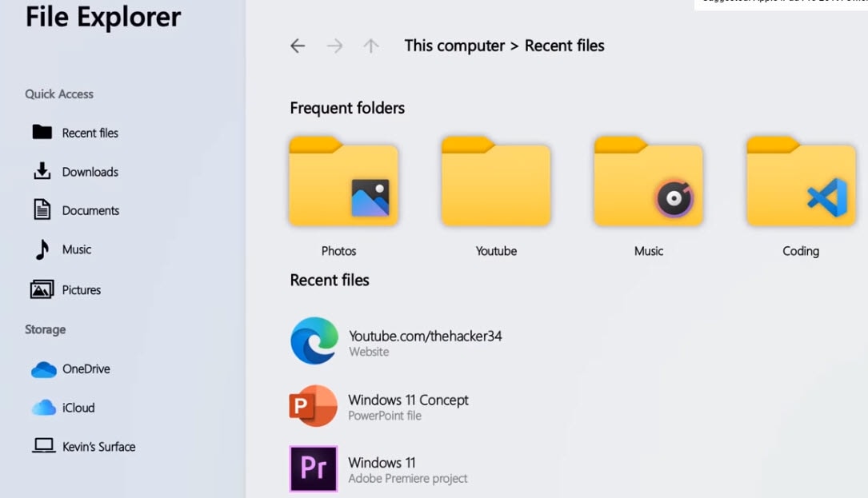Go back with the left arrow
868x498 pixels.
point(298,46)
